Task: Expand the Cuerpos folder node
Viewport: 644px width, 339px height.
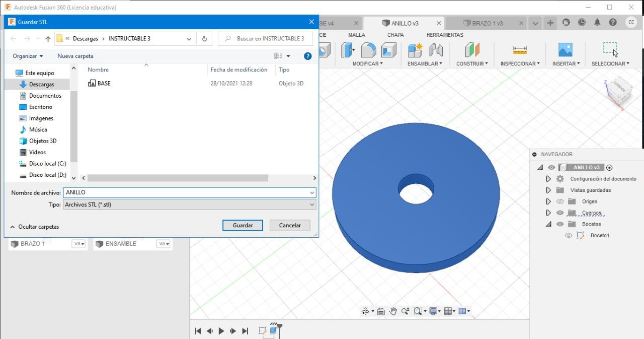Action: coord(548,213)
